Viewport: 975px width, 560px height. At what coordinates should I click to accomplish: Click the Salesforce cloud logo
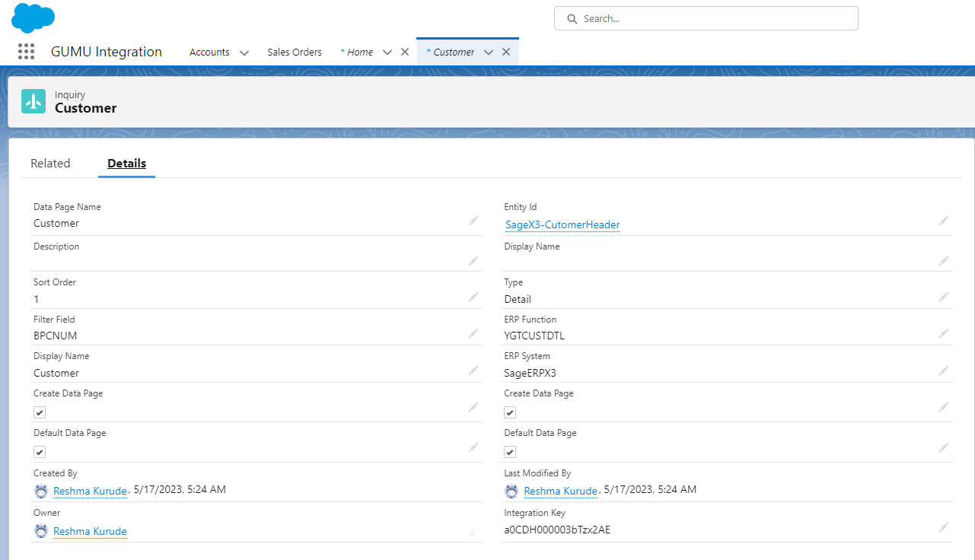(33, 17)
